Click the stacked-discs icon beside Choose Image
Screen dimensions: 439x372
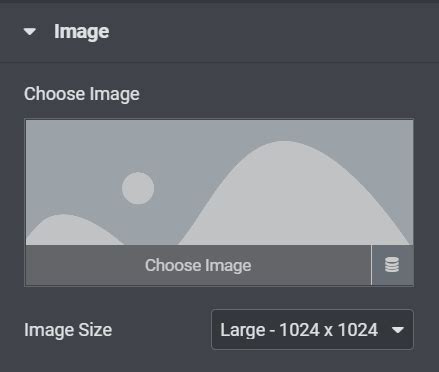[392, 265]
